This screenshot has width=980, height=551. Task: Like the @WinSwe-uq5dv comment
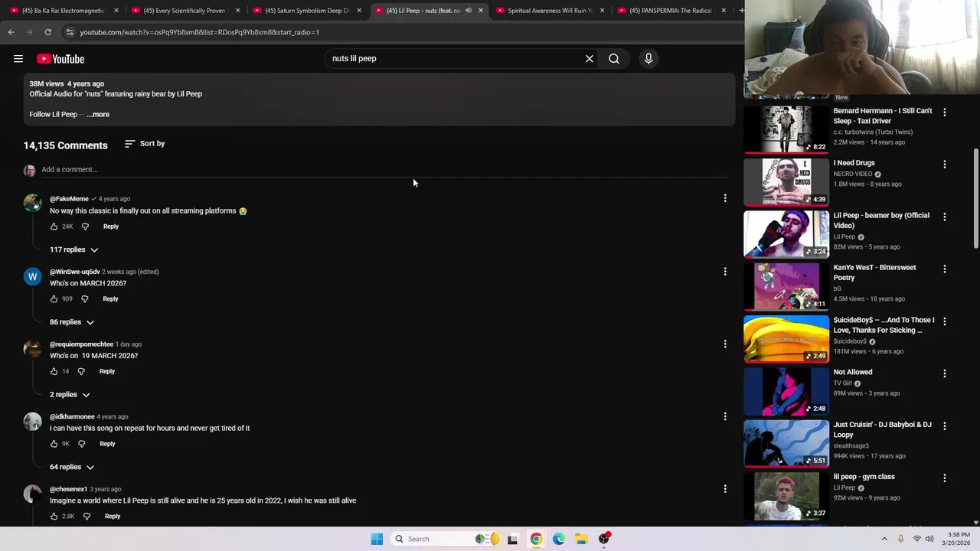54,298
